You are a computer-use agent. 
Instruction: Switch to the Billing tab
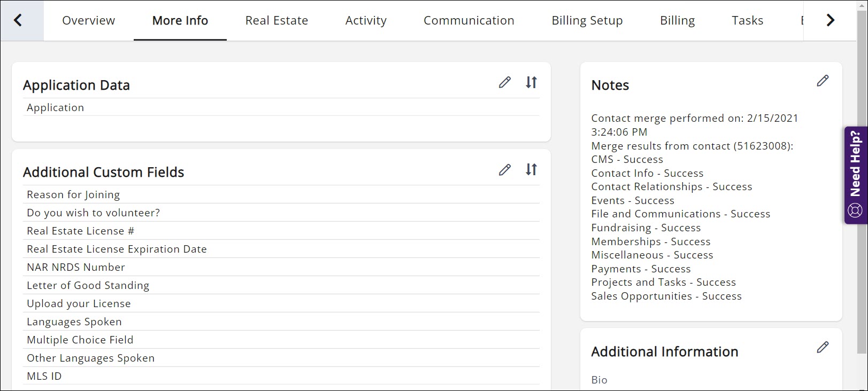(677, 20)
